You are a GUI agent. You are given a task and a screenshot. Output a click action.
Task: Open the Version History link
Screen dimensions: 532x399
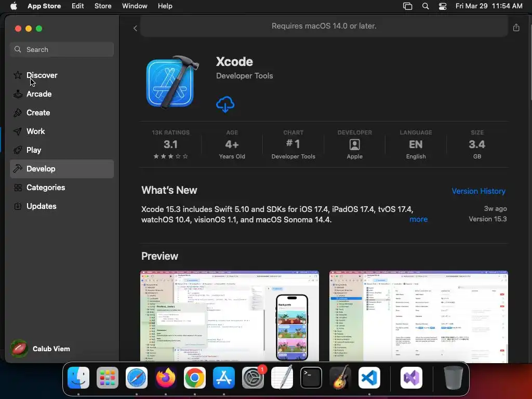click(478, 191)
